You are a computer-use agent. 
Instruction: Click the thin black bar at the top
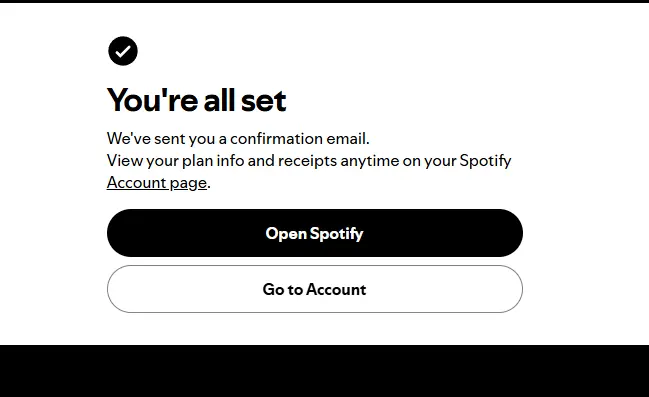pyautogui.click(x=324, y=1)
